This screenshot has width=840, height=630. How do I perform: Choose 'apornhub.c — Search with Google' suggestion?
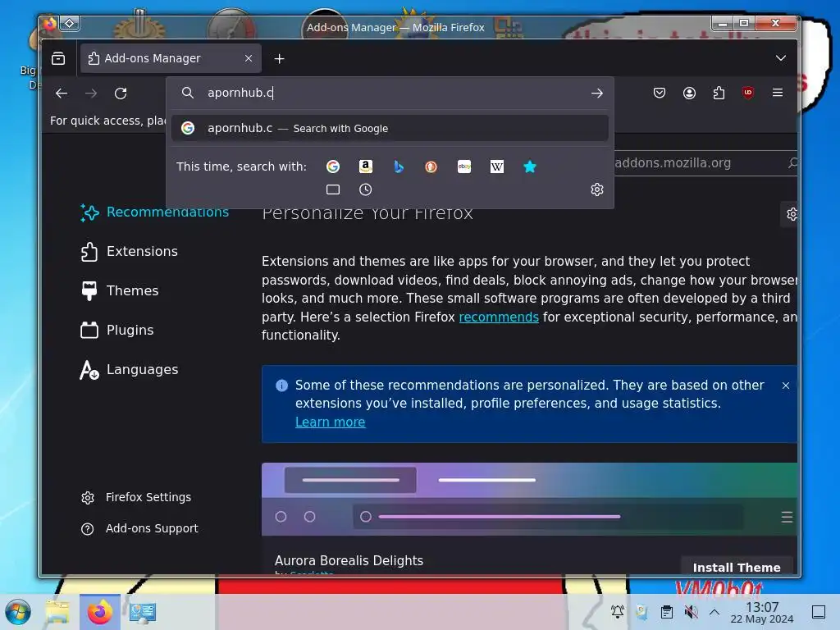(390, 128)
